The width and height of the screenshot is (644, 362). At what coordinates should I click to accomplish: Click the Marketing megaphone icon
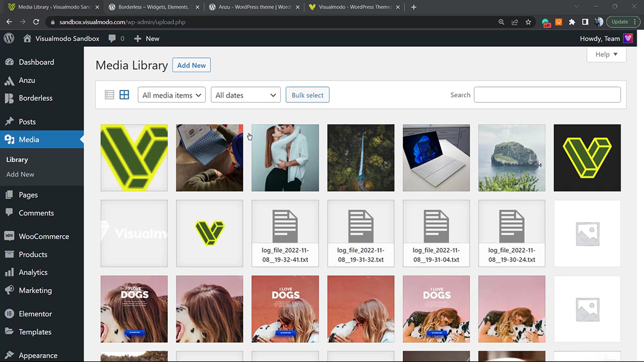click(9, 290)
